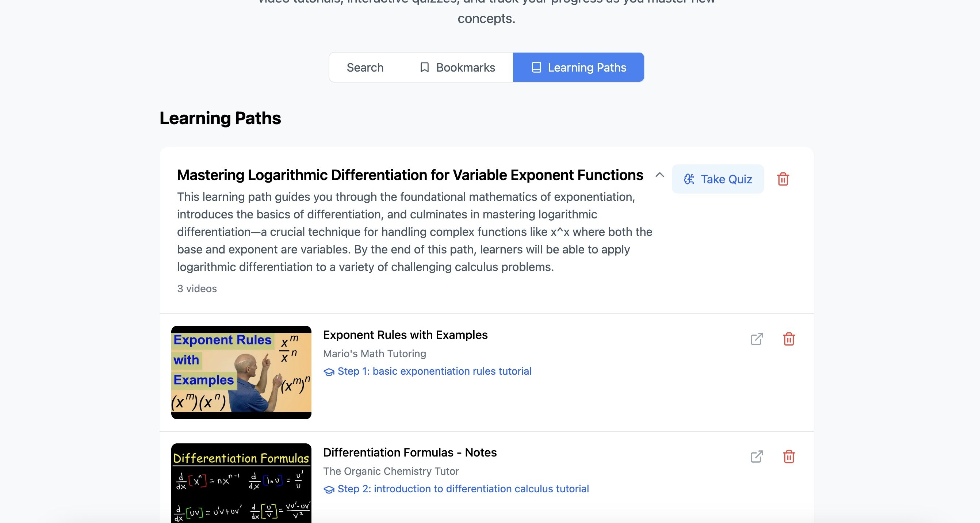Image resolution: width=980 pixels, height=523 pixels.
Task: Remove Exponent Rules video via trash icon
Action: [789, 339]
